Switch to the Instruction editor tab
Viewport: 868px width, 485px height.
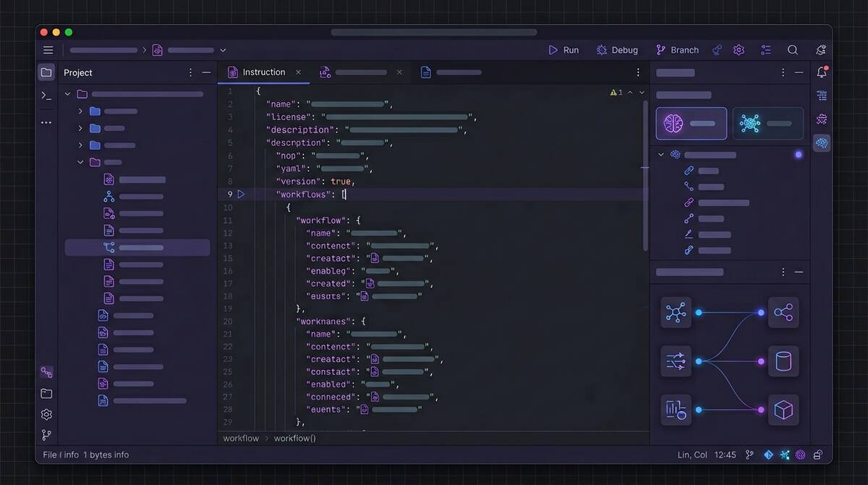[x=263, y=72]
